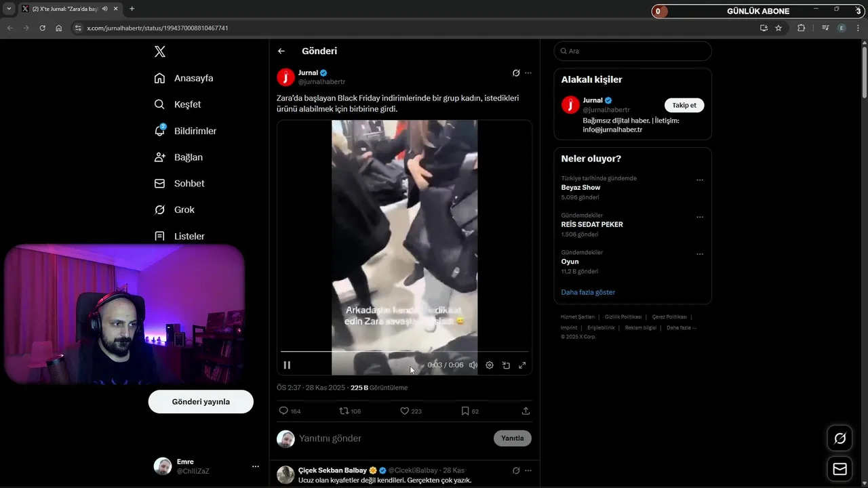The width and height of the screenshot is (868, 488).
Task: Open options for REİS SEDAT PEKER trend
Action: 700,218
